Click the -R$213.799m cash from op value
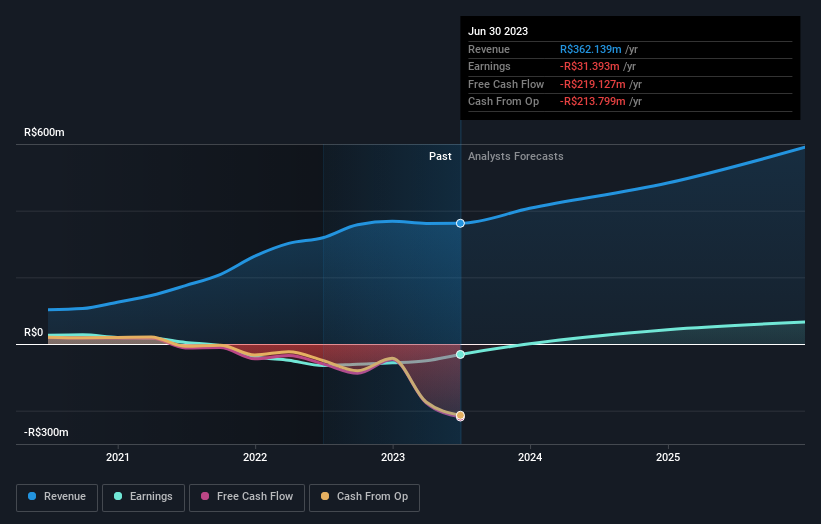Image resolution: width=821 pixels, height=524 pixels. click(x=593, y=102)
